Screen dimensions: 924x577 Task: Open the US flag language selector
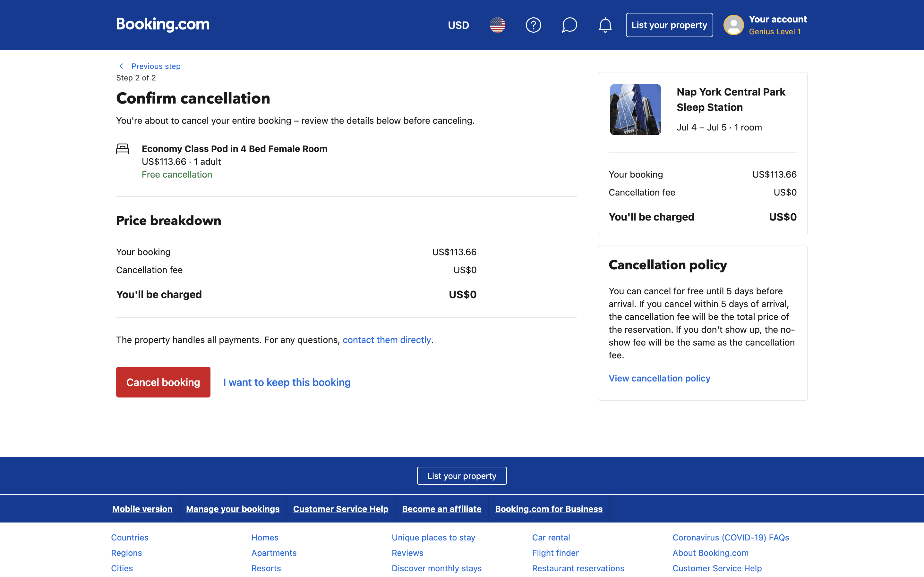tap(497, 25)
